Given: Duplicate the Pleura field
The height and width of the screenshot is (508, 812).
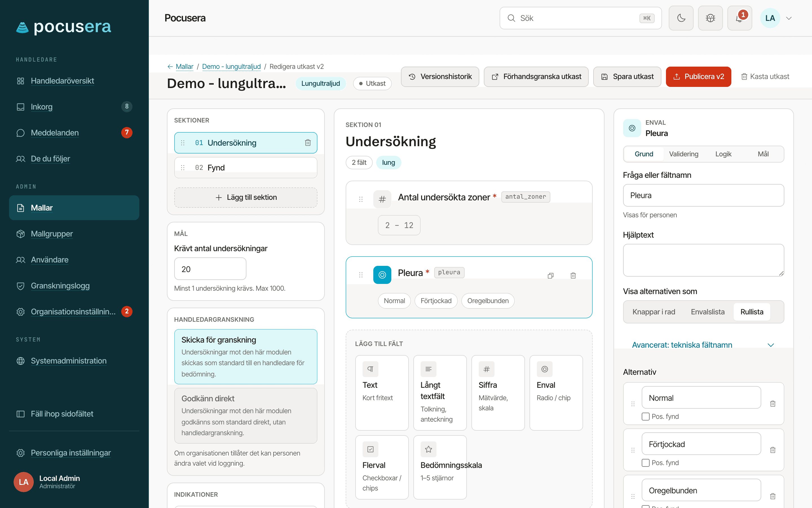Looking at the screenshot, I should (x=550, y=275).
